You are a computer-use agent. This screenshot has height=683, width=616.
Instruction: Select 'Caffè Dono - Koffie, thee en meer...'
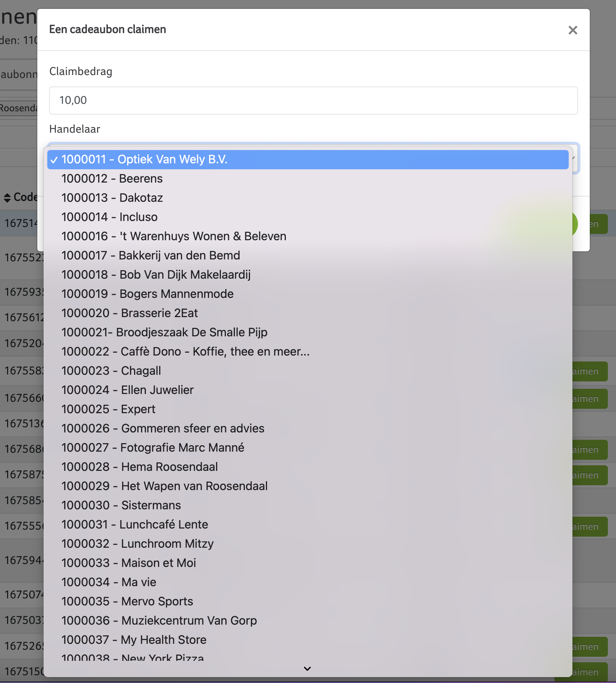pos(308,351)
